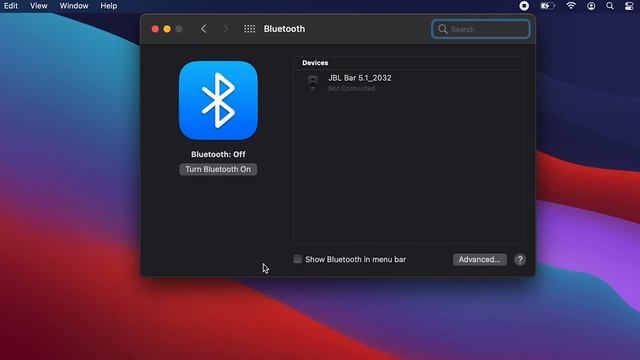This screenshot has height=360, width=640.
Task: Click the magnifier icon in the Search field
Action: (442, 29)
